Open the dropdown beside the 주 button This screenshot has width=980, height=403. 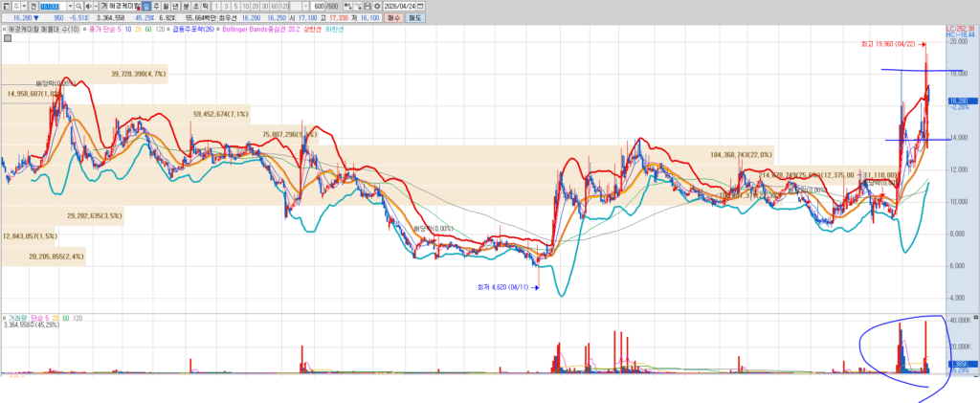click(x=24, y=7)
